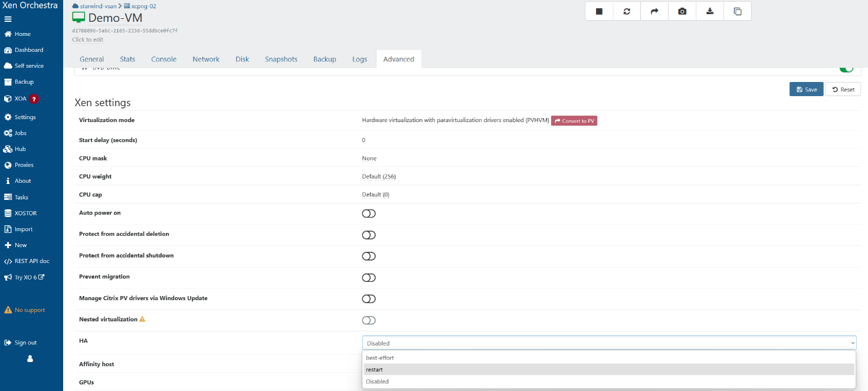Click the red XOA notification badge

point(34,98)
